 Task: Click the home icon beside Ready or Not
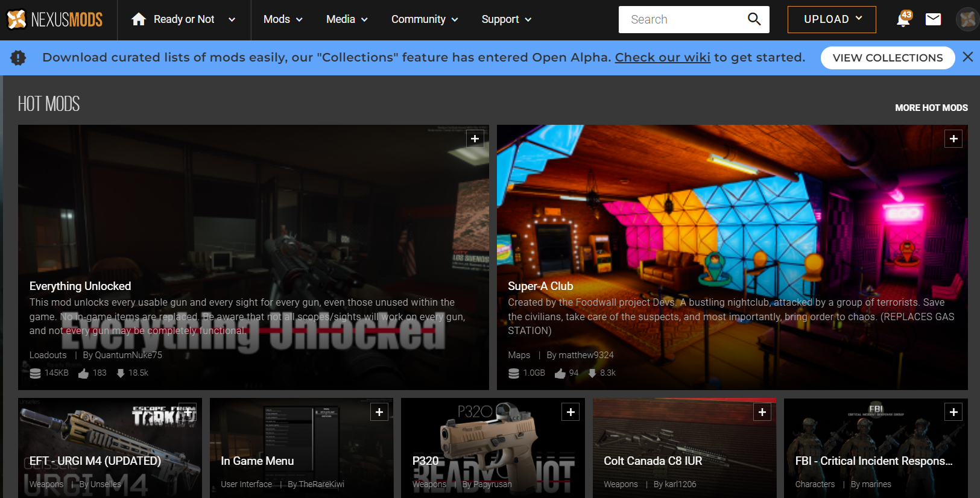click(139, 19)
